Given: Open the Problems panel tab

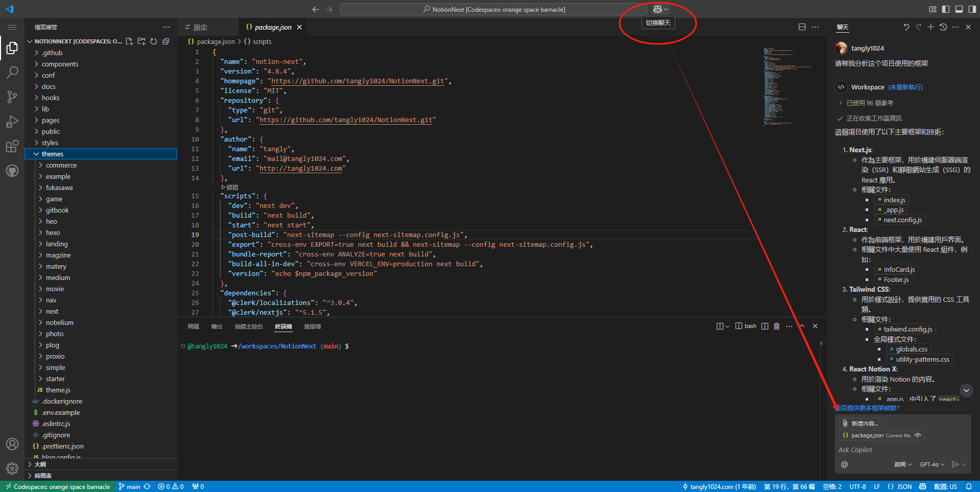Looking at the screenshot, I should [x=193, y=326].
